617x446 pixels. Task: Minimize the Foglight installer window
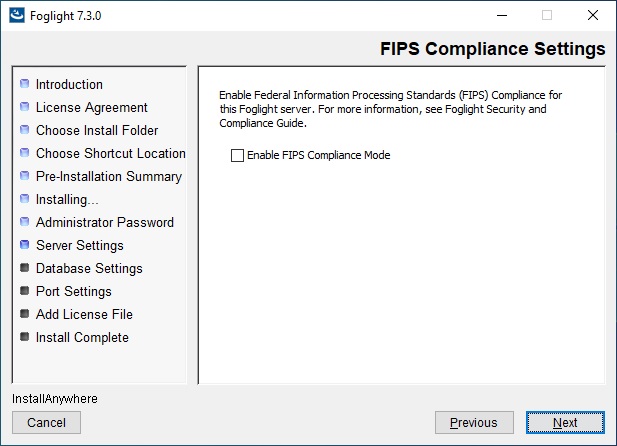(502, 15)
